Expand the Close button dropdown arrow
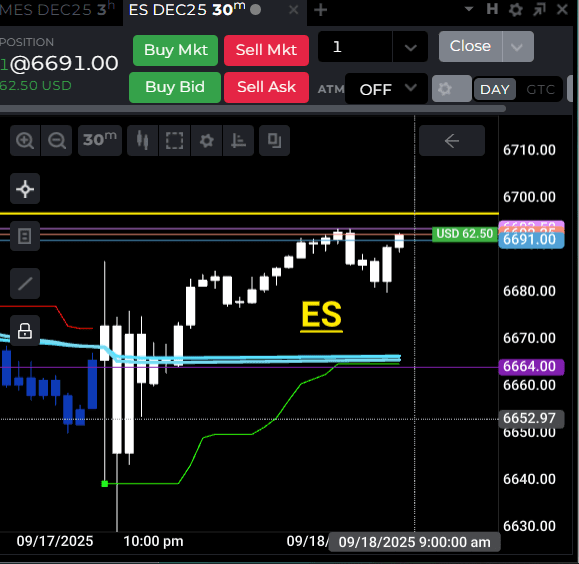579x564 pixels. [517, 47]
